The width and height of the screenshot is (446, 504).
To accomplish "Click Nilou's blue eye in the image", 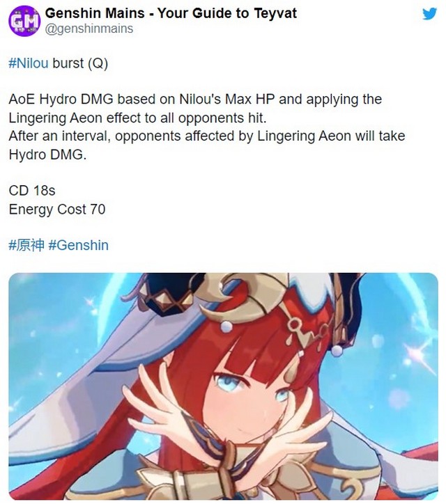I will click(x=228, y=382).
